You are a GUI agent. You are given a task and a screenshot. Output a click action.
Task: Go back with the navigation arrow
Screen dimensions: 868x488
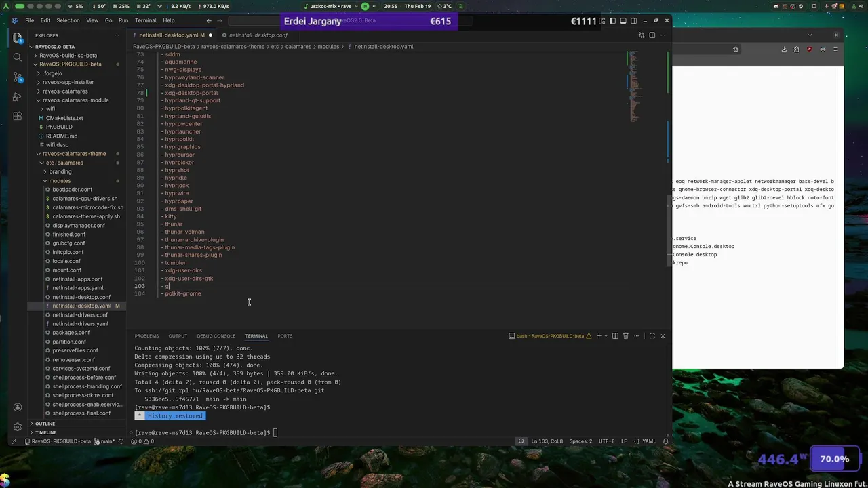(209, 20)
